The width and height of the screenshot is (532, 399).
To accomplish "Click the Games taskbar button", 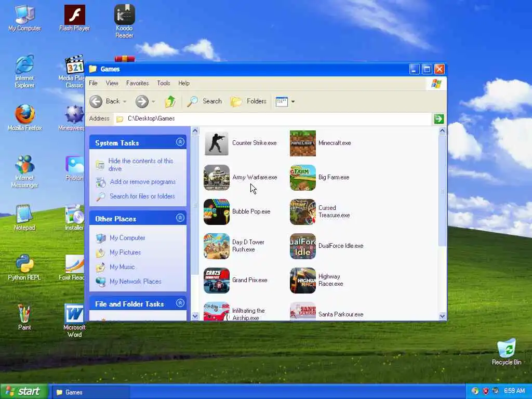I will (x=90, y=392).
